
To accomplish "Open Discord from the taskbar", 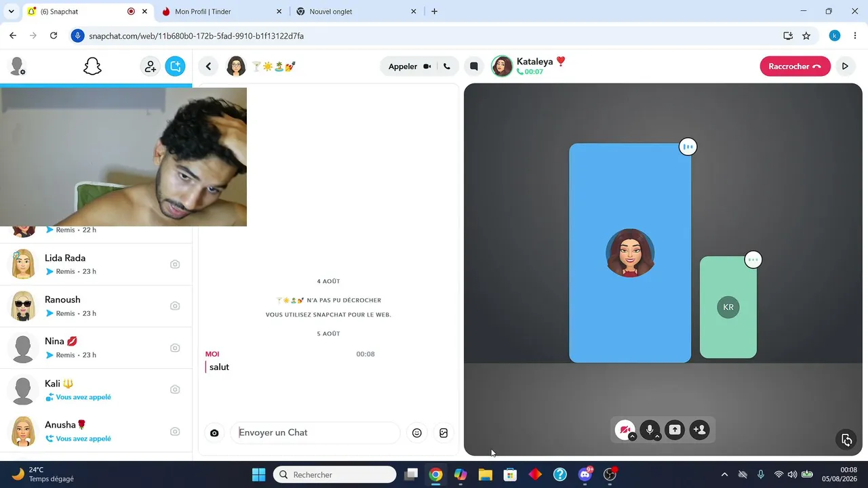I will pos(585,474).
